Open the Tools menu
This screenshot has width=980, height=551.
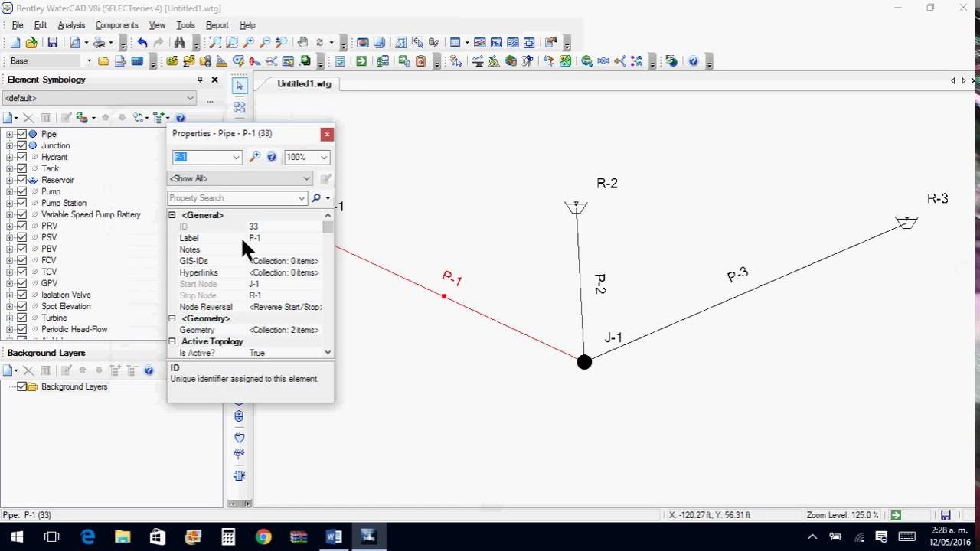(x=185, y=25)
